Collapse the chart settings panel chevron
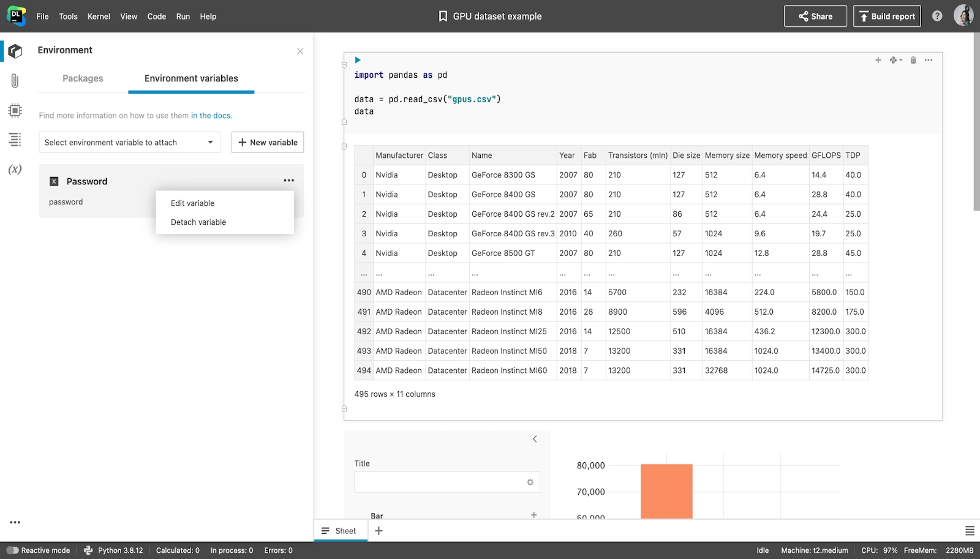Image resolution: width=980 pixels, height=559 pixels. (535, 439)
